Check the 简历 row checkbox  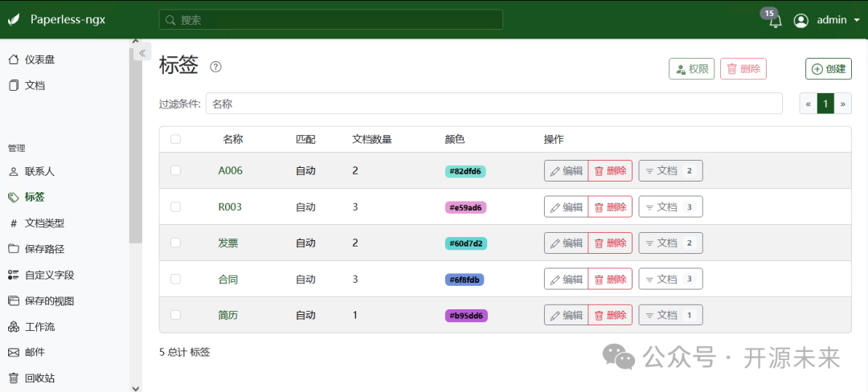[175, 315]
